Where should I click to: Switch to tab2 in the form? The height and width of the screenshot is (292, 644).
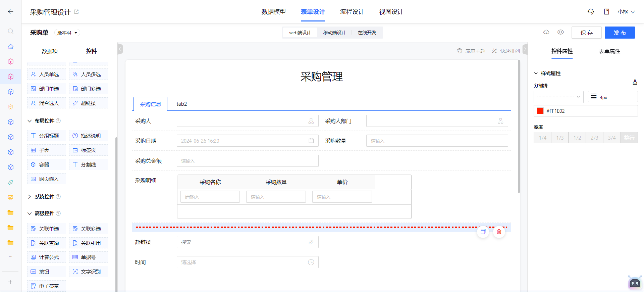182,104
